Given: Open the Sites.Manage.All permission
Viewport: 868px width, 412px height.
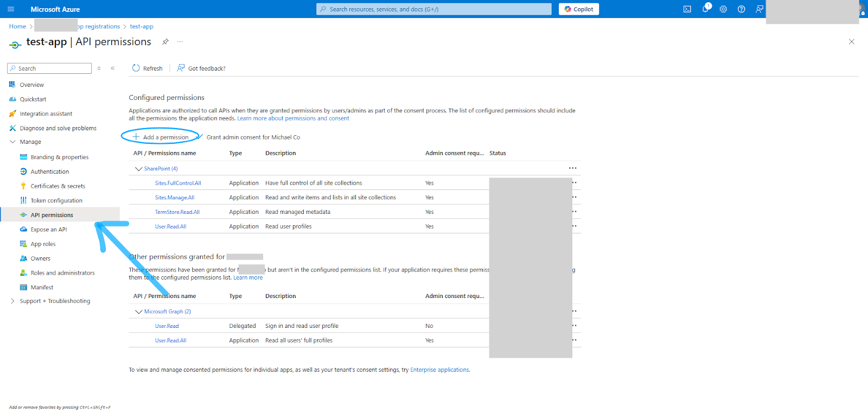Looking at the screenshot, I should coord(175,198).
